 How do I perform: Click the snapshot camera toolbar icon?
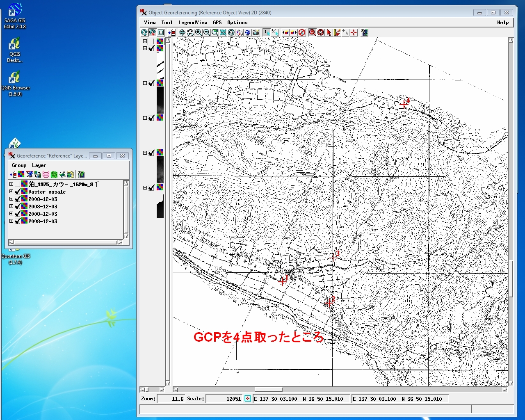[256, 32]
